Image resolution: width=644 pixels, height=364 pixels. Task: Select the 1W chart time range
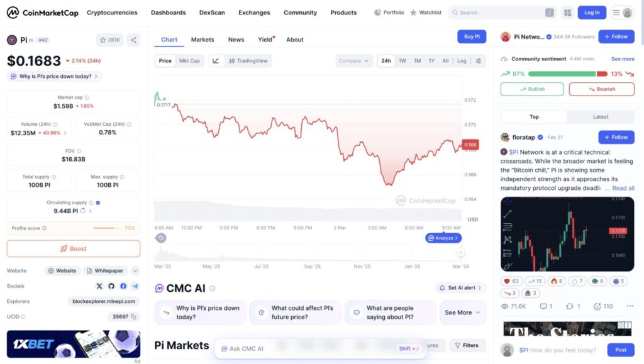tap(402, 61)
